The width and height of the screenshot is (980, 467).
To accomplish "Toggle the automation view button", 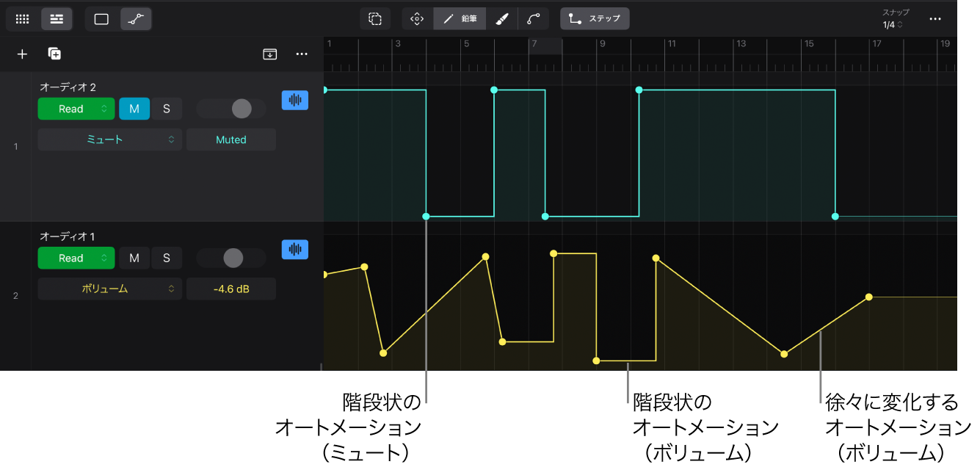I will [x=136, y=19].
